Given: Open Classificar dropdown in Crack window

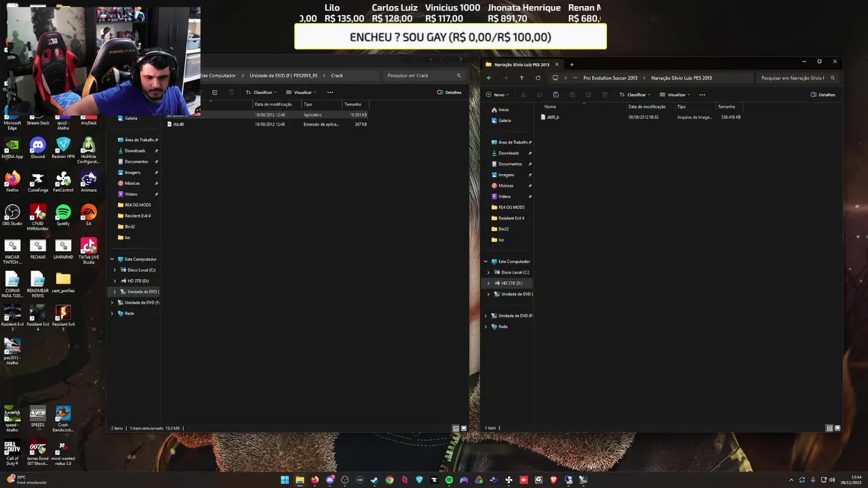Looking at the screenshot, I should point(261,92).
